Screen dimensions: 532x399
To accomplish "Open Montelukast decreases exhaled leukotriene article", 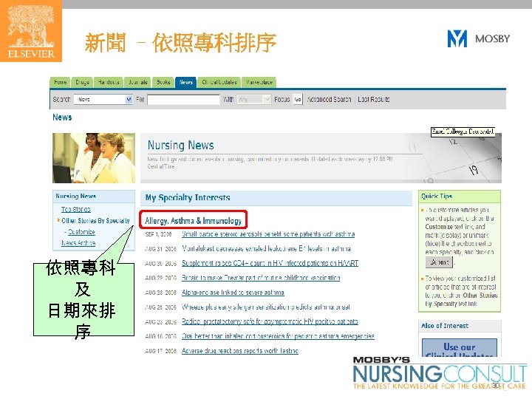I will pos(266,249).
